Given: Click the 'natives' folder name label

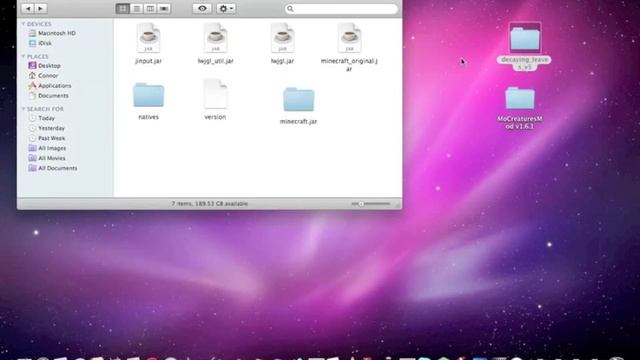Looking at the screenshot, I should (x=149, y=117).
